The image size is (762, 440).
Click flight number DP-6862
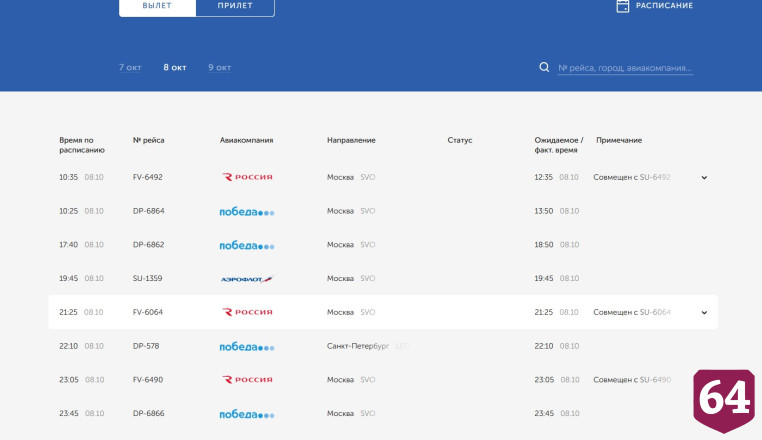tap(149, 245)
